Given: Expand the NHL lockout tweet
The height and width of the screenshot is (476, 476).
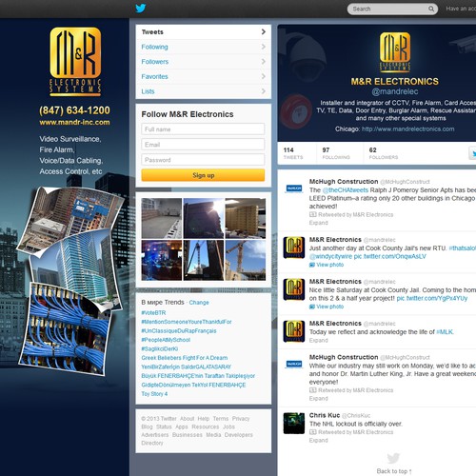Looking at the screenshot, I should tap(318, 440).
